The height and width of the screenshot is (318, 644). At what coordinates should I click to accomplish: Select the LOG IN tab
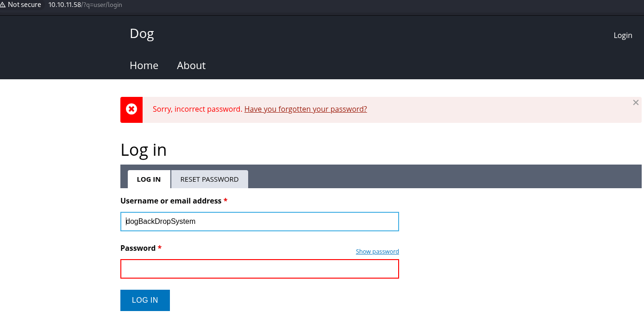coord(149,179)
